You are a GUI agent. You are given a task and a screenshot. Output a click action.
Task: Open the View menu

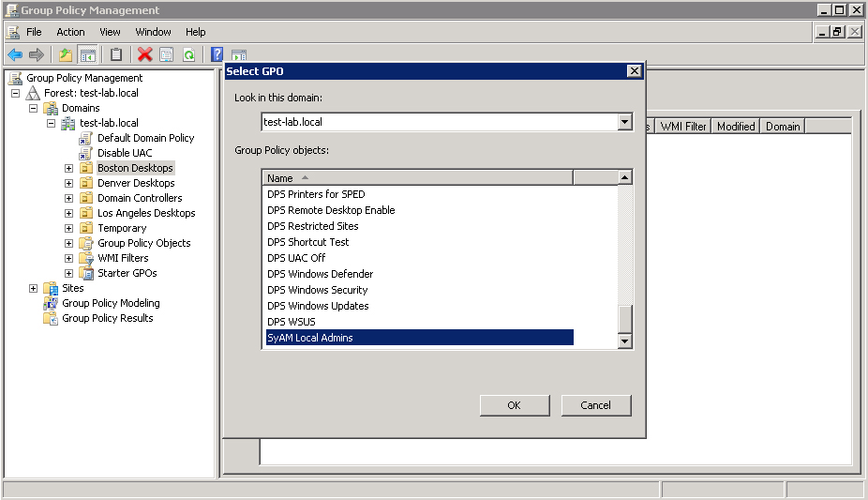[x=110, y=32]
